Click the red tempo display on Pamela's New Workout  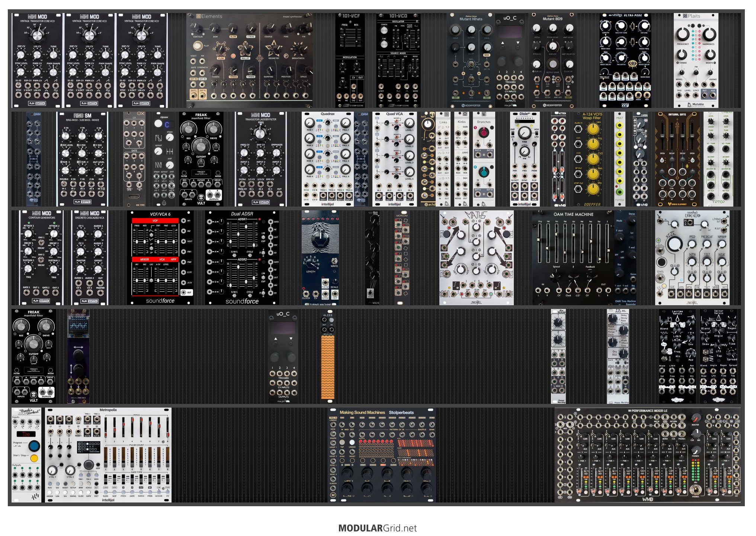(26, 434)
